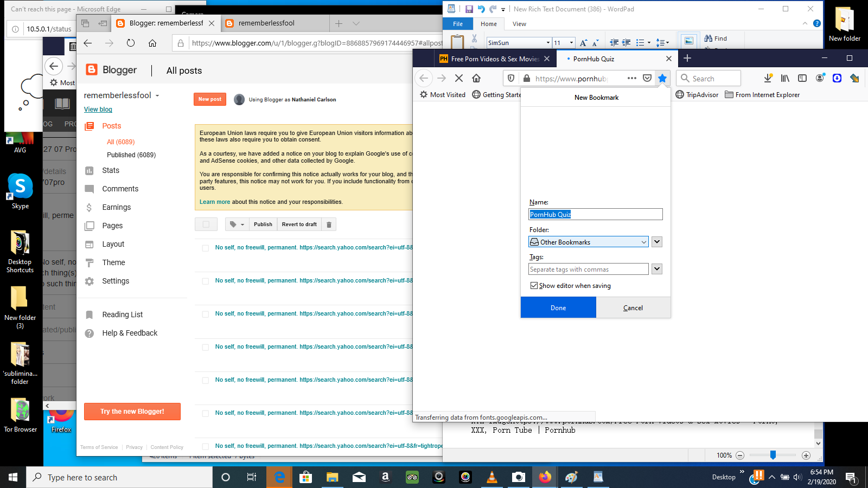Click the delete trash icon in Blogger
The height and width of the screenshot is (488, 868).
pos(329,224)
